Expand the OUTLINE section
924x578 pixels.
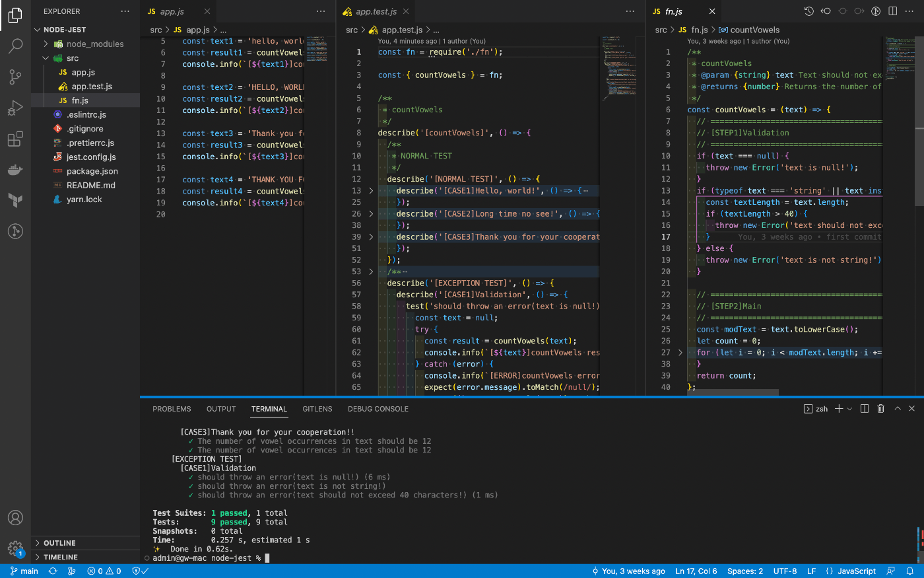[85, 543]
